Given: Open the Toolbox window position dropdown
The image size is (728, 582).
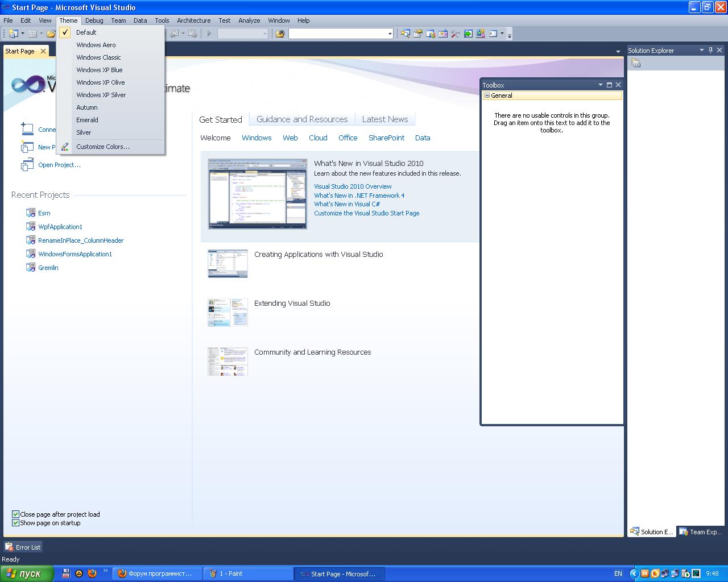Looking at the screenshot, I should point(600,85).
